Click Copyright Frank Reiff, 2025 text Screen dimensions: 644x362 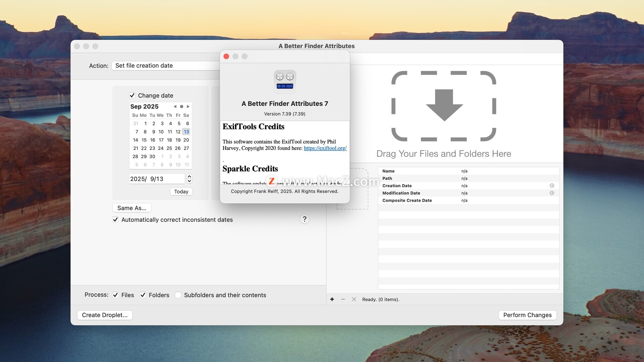click(285, 191)
